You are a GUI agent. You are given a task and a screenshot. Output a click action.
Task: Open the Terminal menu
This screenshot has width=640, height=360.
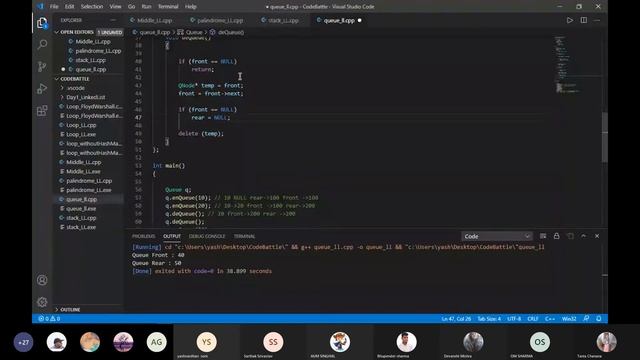(168, 7)
